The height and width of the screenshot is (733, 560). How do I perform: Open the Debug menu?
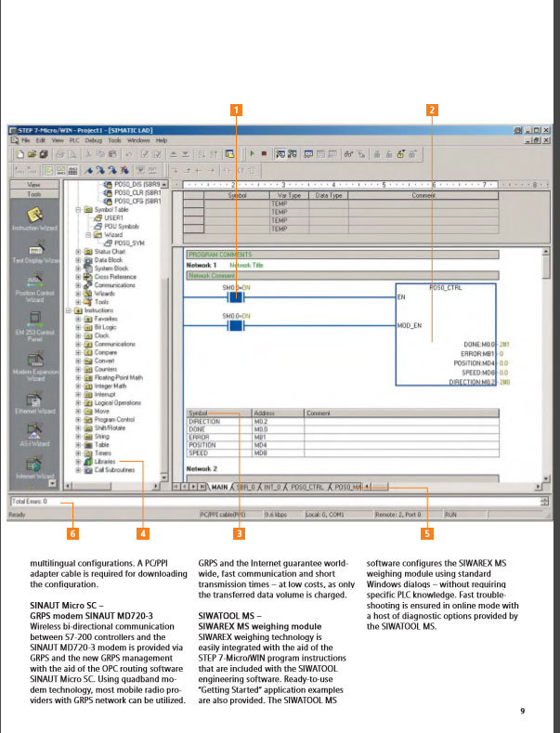94,140
